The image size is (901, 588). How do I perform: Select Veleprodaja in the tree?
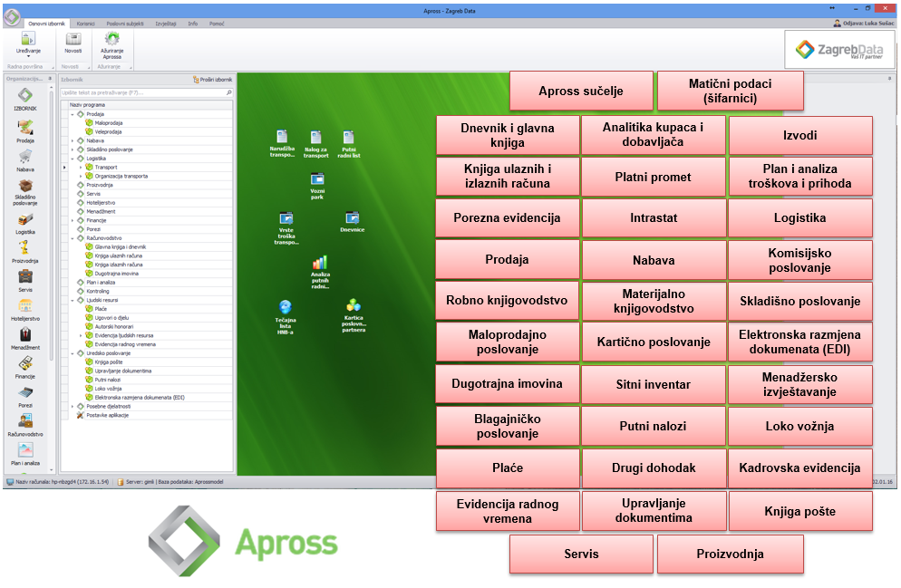pos(108,132)
